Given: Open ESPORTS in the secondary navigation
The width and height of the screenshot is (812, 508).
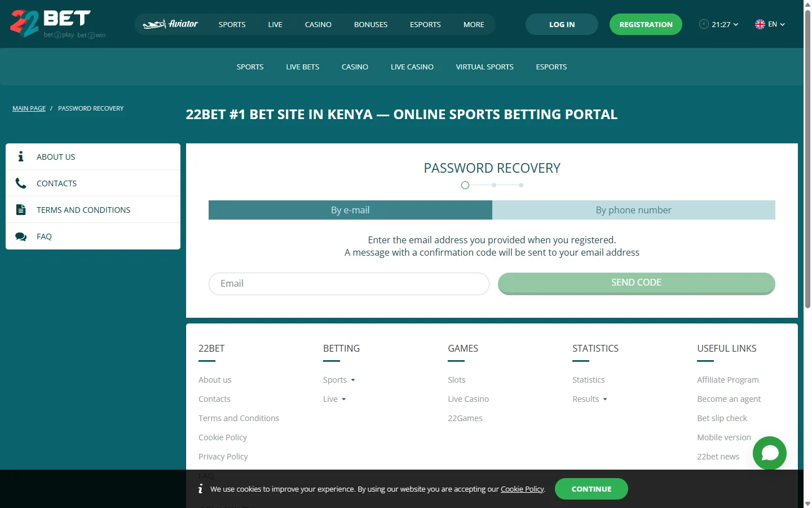Looking at the screenshot, I should coord(551,67).
